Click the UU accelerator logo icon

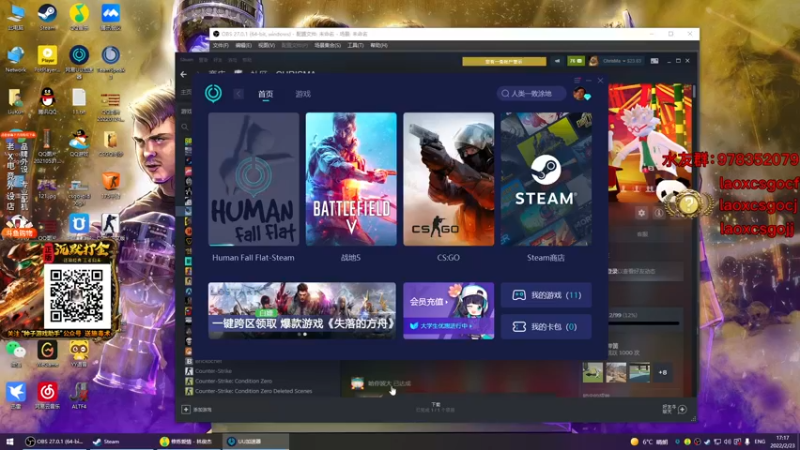point(213,93)
